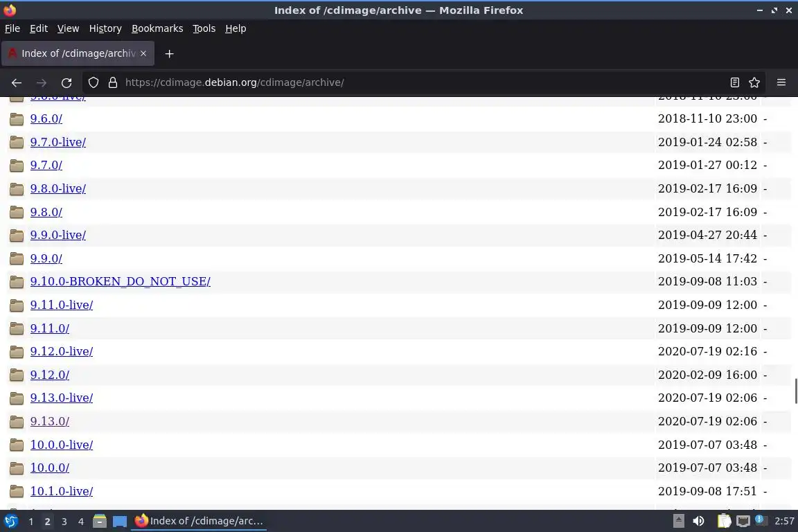This screenshot has width=798, height=532.
Task: Close the Index of /cdimage/archive tab
Action: tap(143, 53)
